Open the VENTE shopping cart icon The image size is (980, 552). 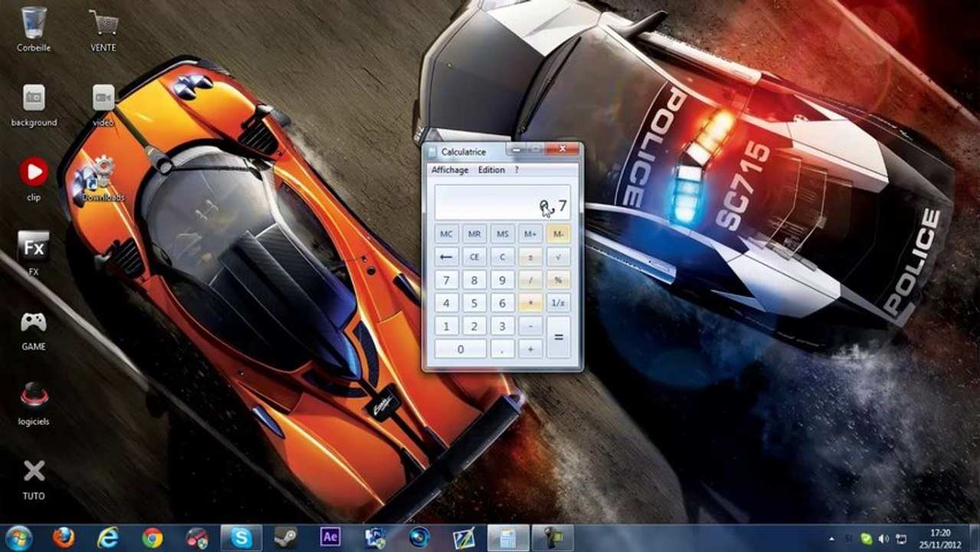click(103, 29)
